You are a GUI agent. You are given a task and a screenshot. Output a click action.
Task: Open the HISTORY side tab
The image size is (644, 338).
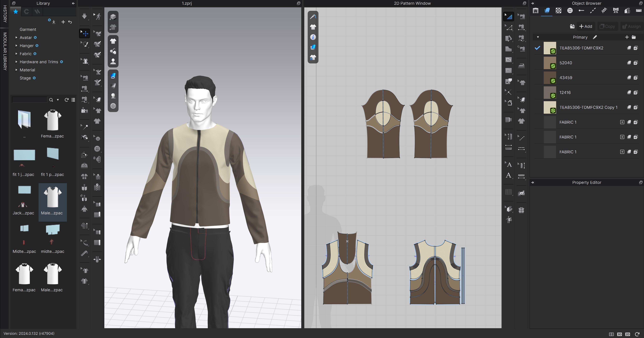[5, 14]
